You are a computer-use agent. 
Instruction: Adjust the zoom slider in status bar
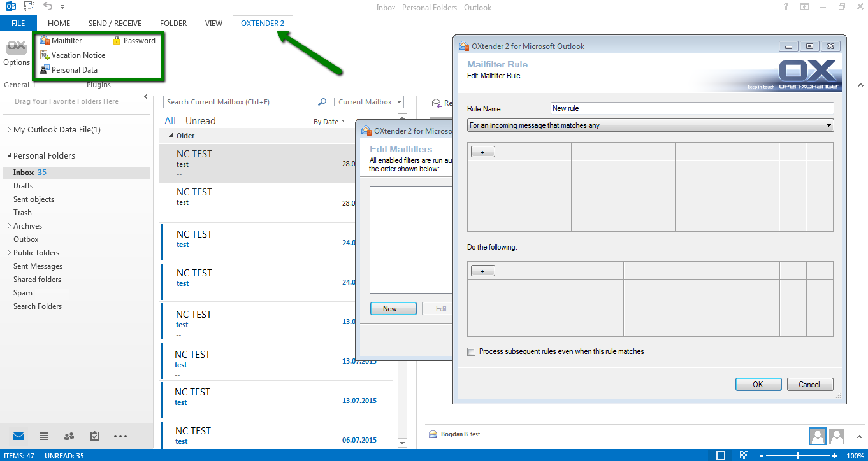798,456
